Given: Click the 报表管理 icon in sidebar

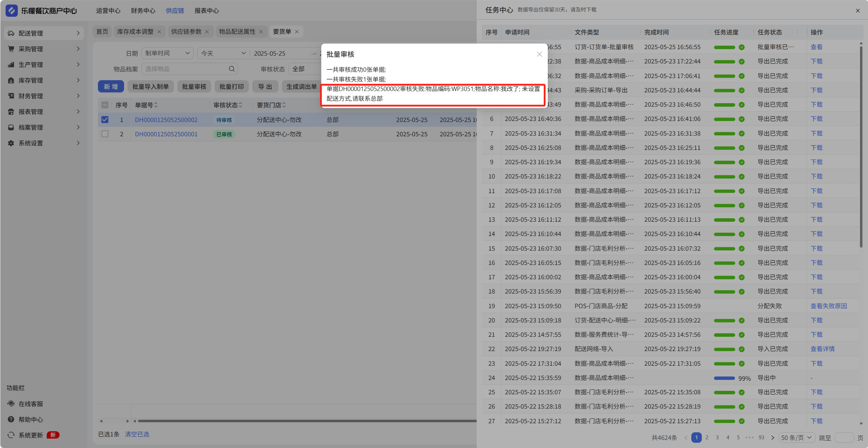Looking at the screenshot, I should tap(11, 112).
